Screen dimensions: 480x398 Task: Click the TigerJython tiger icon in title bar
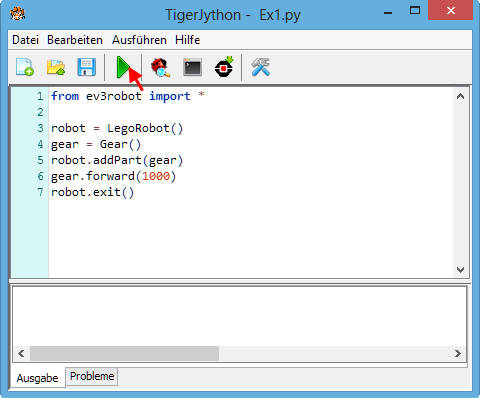[18, 14]
